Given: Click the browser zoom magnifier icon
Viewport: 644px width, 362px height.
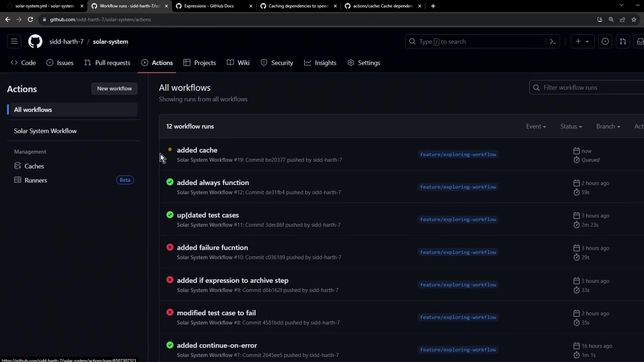Looking at the screenshot, I should pyautogui.click(x=611, y=20).
